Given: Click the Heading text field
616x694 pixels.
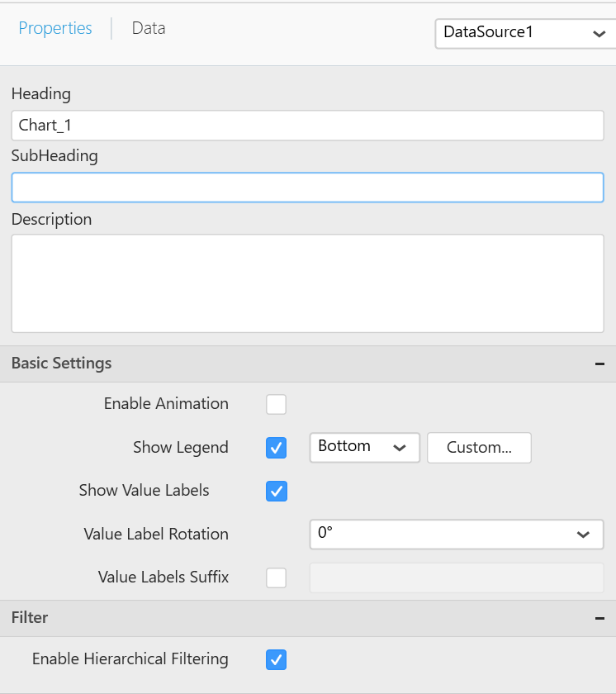Looking at the screenshot, I should point(307,126).
